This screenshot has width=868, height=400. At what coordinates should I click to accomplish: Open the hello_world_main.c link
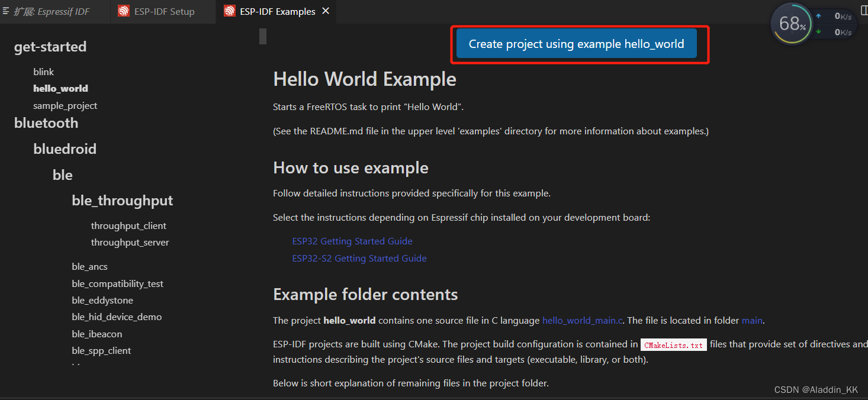[x=583, y=320]
